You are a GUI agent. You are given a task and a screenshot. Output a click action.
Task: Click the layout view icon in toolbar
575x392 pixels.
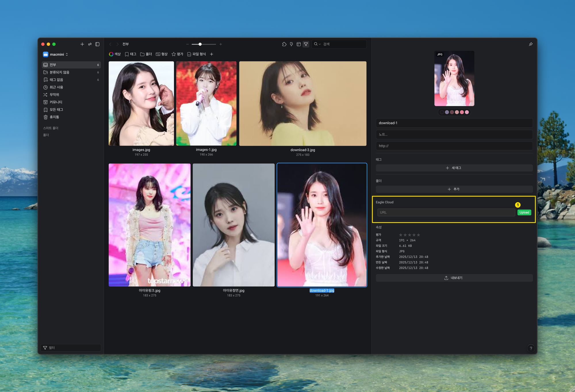point(299,44)
